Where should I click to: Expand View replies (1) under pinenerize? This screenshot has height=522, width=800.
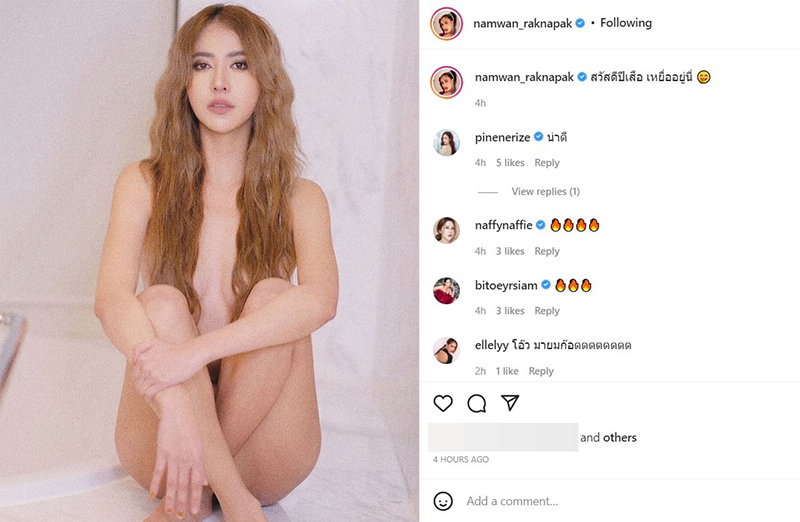point(545,191)
